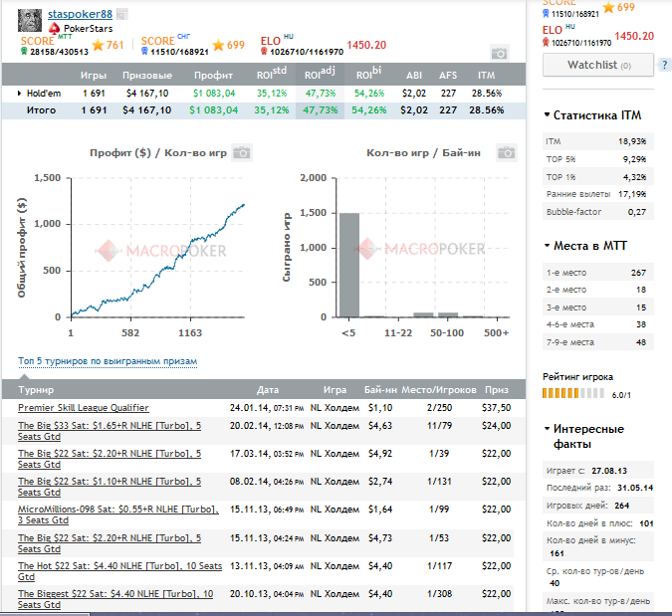Click the Игровых дней: 264 row

coord(598,506)
